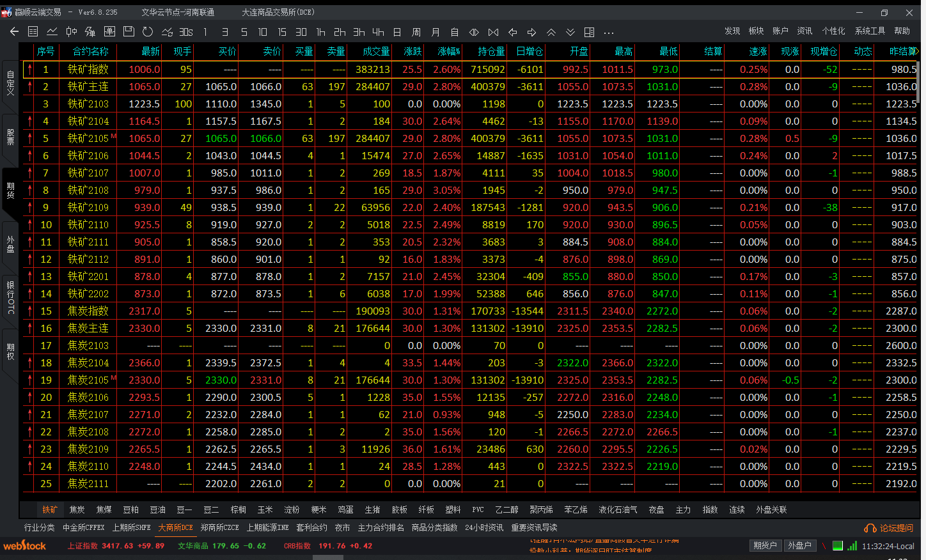This screenshot has width=926, height=560.
Task: Open the 发现 menu
Action: click(x=732, y=31)
